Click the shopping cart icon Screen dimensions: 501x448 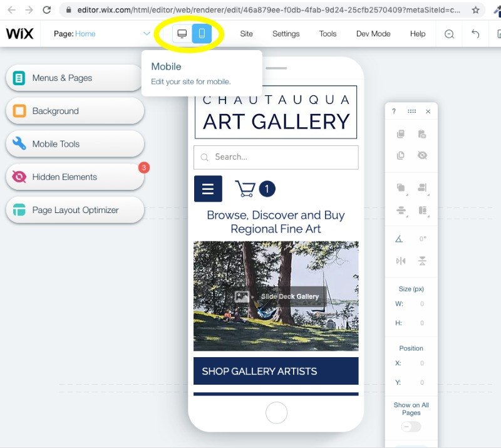245,189
